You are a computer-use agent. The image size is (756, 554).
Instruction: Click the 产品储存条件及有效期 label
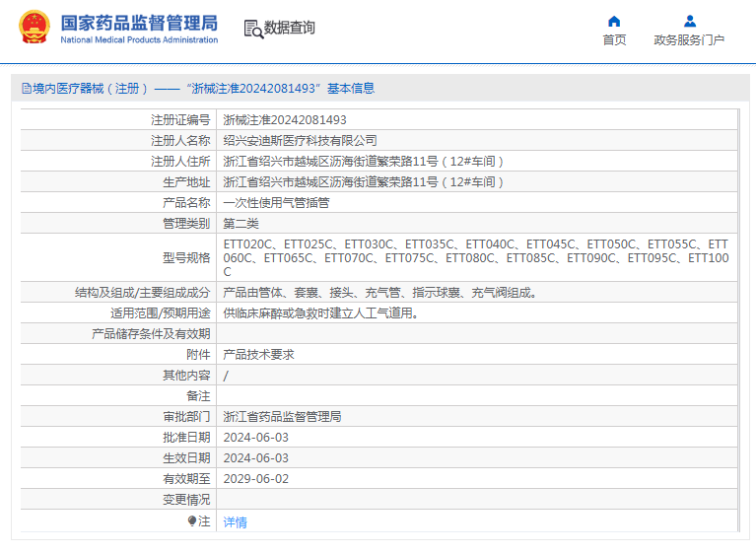(x=151, y=334)
